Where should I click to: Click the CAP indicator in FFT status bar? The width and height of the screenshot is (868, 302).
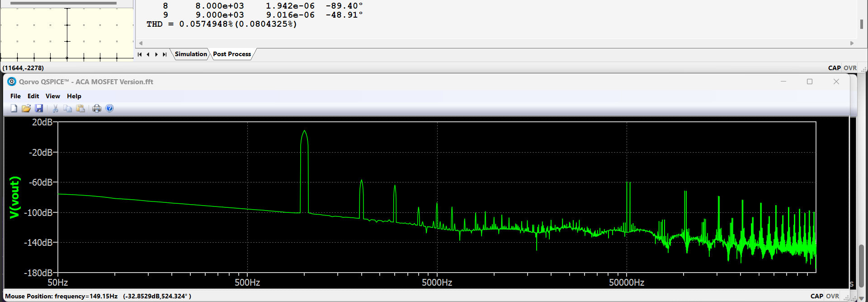(817, 296)
